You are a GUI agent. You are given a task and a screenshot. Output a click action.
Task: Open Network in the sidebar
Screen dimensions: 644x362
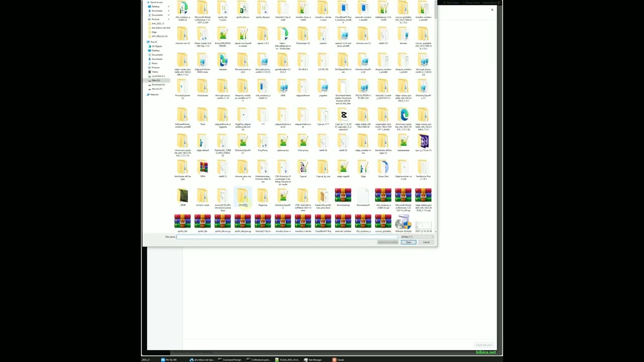(153, 95)
